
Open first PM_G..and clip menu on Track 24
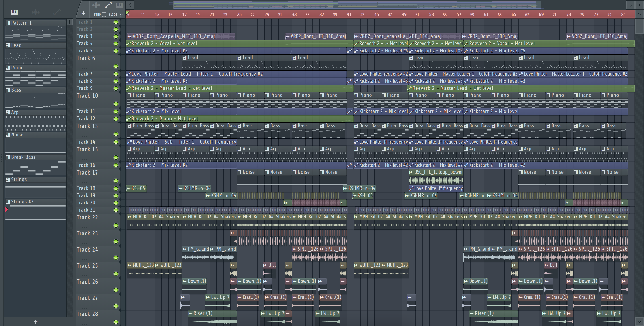(x=184, y=249)
